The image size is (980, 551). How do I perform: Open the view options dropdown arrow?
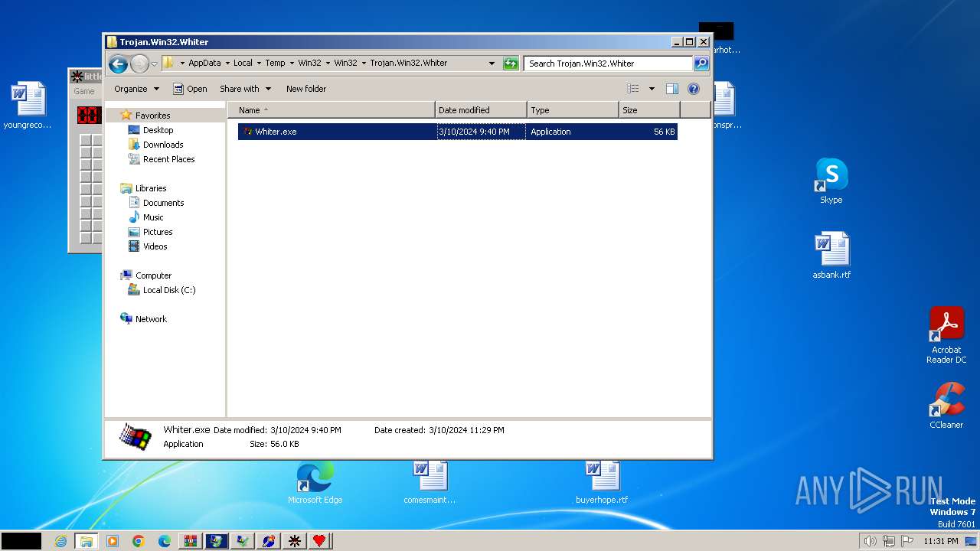pos(652,89)
